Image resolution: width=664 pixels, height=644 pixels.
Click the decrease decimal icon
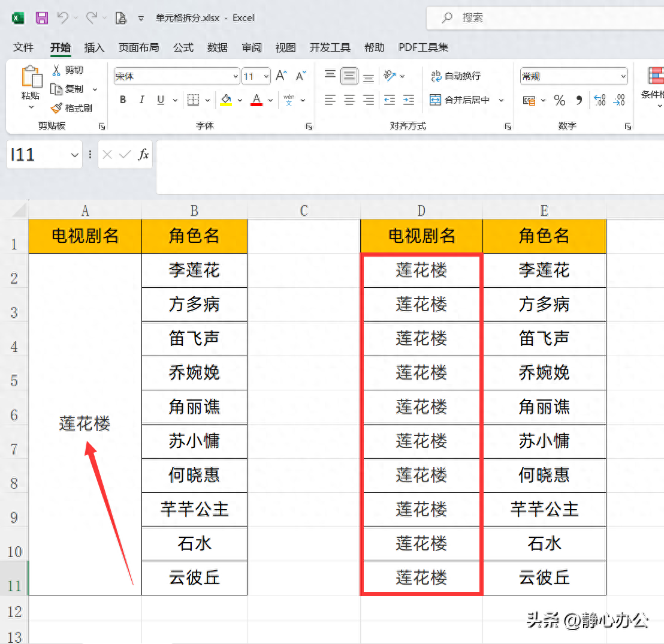tap(618, 100)
